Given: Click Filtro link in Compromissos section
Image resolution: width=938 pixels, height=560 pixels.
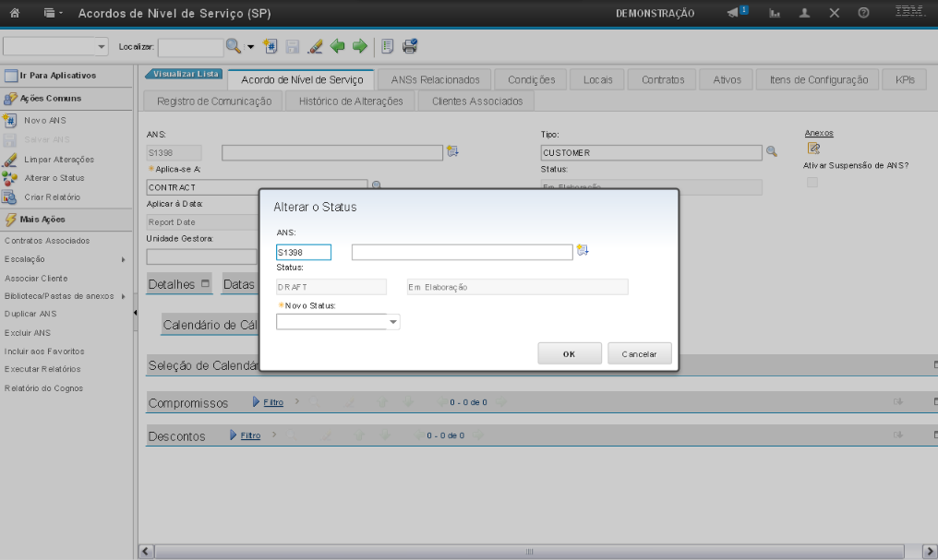Looking at the screenshot, I should point(272,402).
